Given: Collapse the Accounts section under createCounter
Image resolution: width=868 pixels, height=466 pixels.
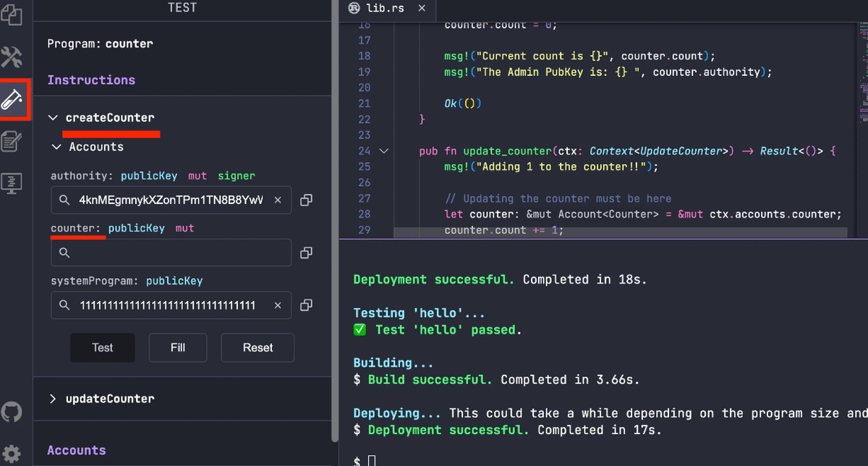Looking at the screenshot, I should click(x=56, y=147).
